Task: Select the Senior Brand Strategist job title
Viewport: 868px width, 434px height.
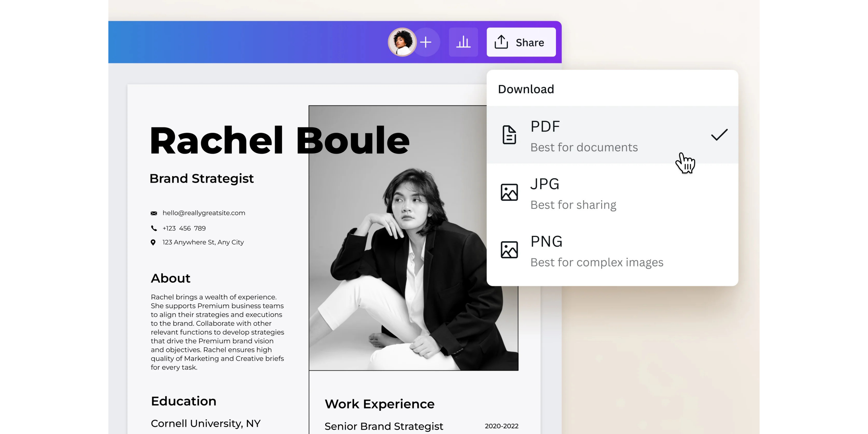Action: click(x=384, y=426)
